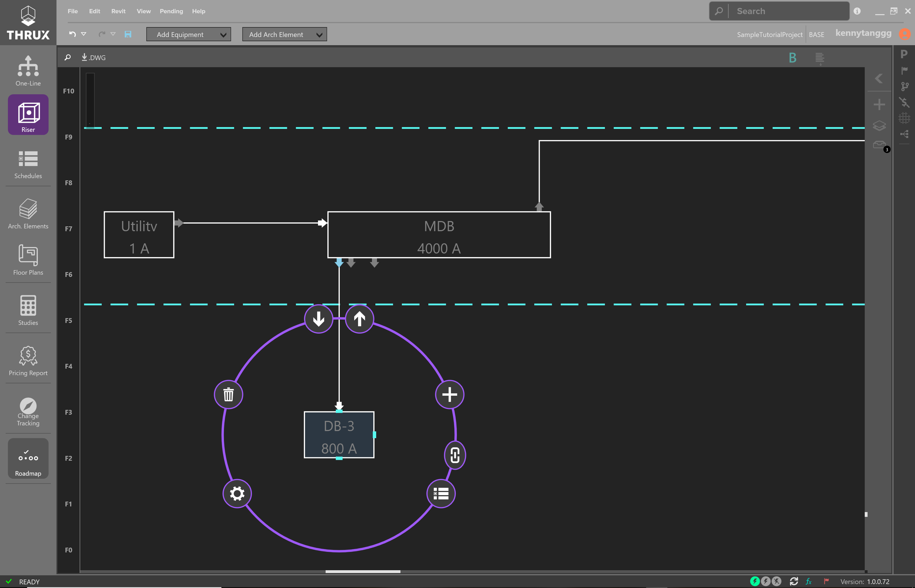Click the plus add icon on radial menu
The height and width of the screenshot is (588, 915).
pos(450,394)
